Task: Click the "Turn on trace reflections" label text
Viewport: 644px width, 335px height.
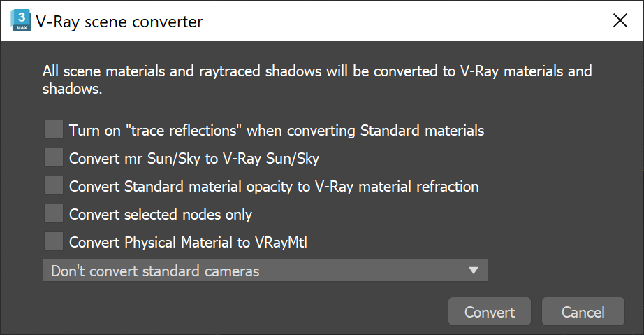Action: click(x=277, y=131)
